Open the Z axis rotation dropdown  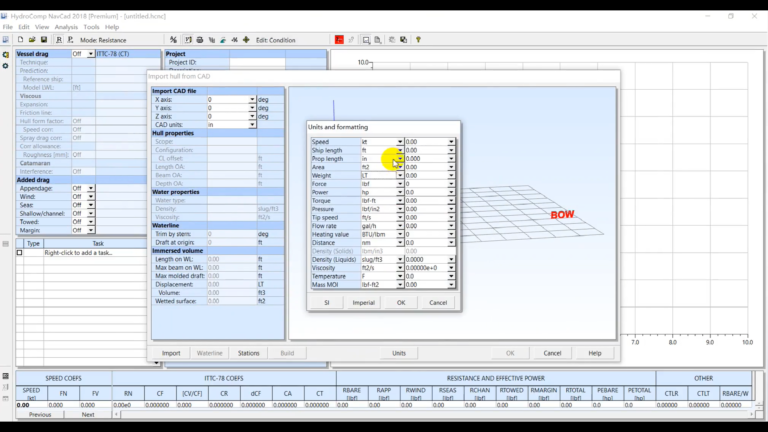point(252,117)
